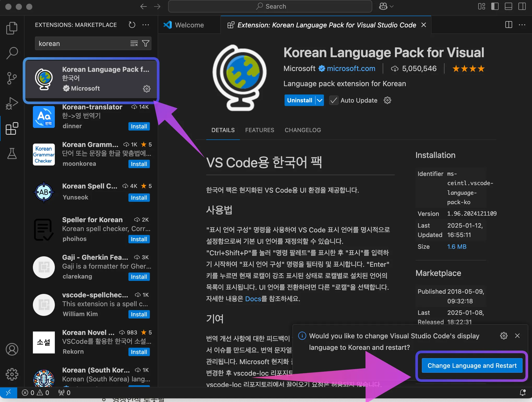Open the Testing flask icon
Screen dimensions: 532x402
point(12,153)
